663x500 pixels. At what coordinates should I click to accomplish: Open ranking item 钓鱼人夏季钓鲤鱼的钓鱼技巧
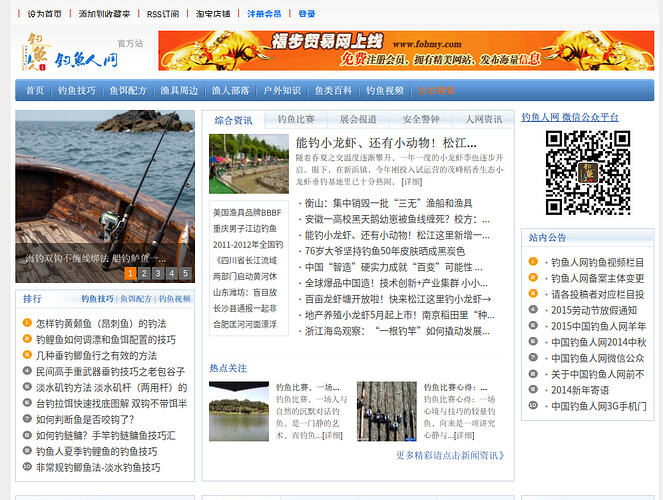coord(96,451)
